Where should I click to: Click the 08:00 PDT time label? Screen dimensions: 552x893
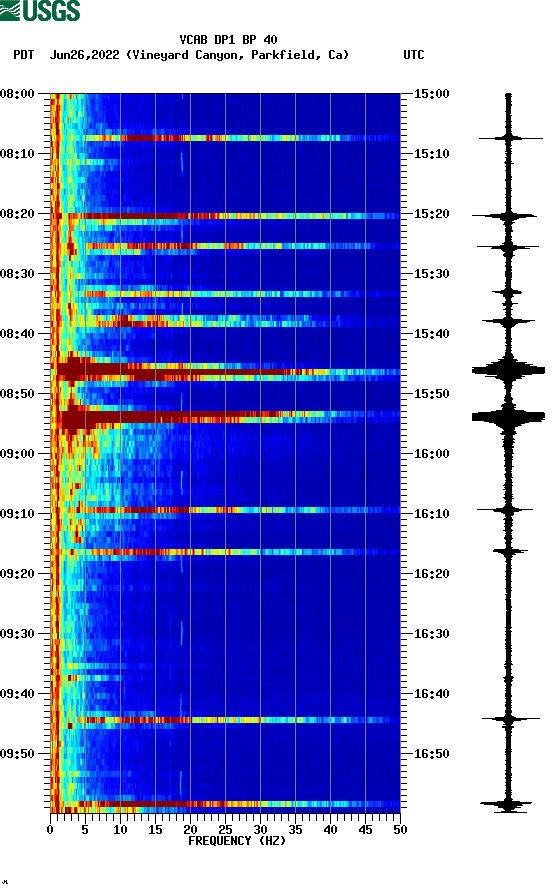18,93
